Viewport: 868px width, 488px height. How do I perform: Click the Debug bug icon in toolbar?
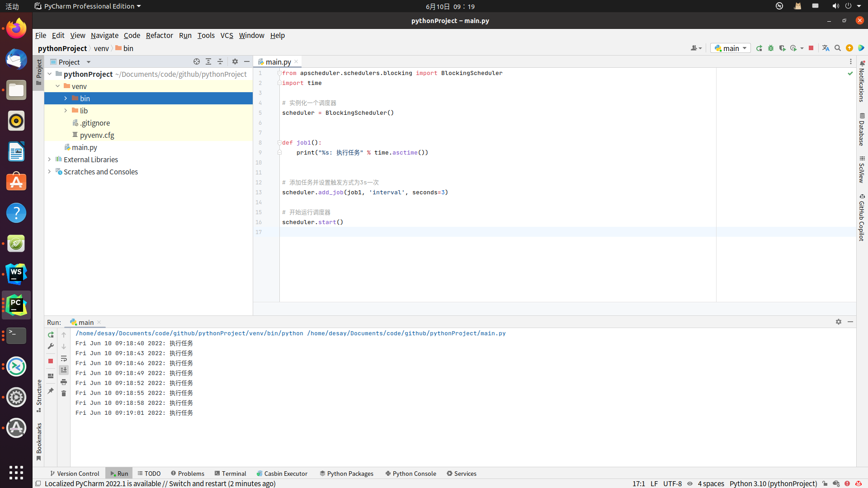point(771,48)
